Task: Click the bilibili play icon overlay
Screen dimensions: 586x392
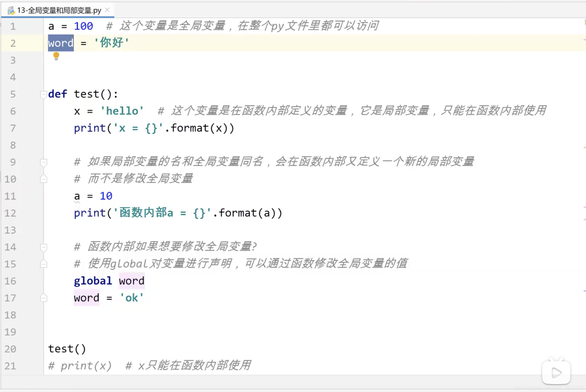Action: (x=556, y=372)
